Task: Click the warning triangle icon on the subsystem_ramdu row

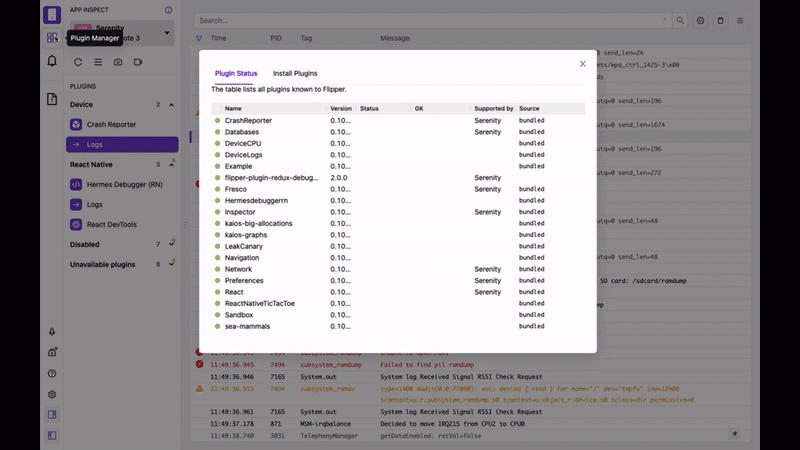Action: click(x=199, y=389)
